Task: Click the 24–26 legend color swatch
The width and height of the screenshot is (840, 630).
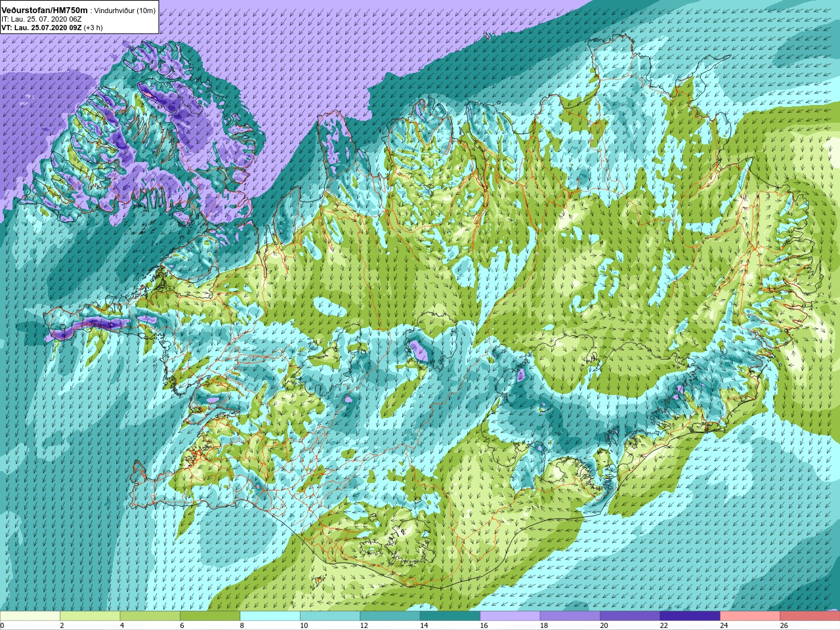Action: coord(750,616)
